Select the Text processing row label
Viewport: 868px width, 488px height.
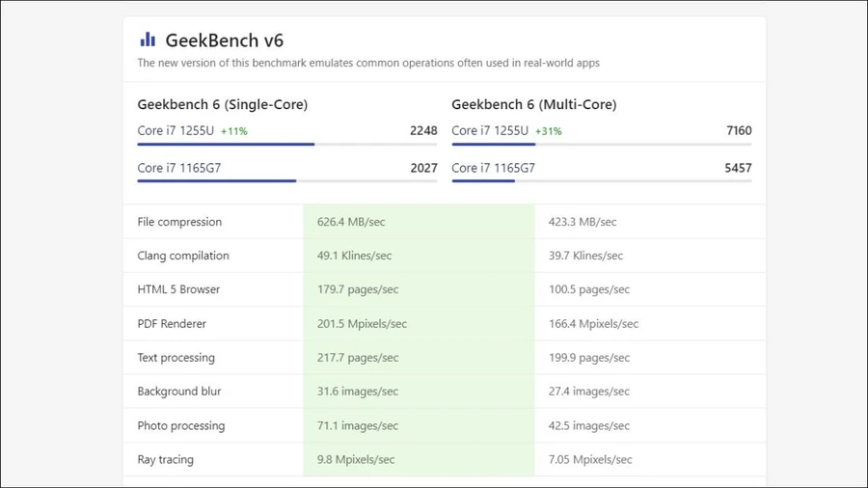176,358
